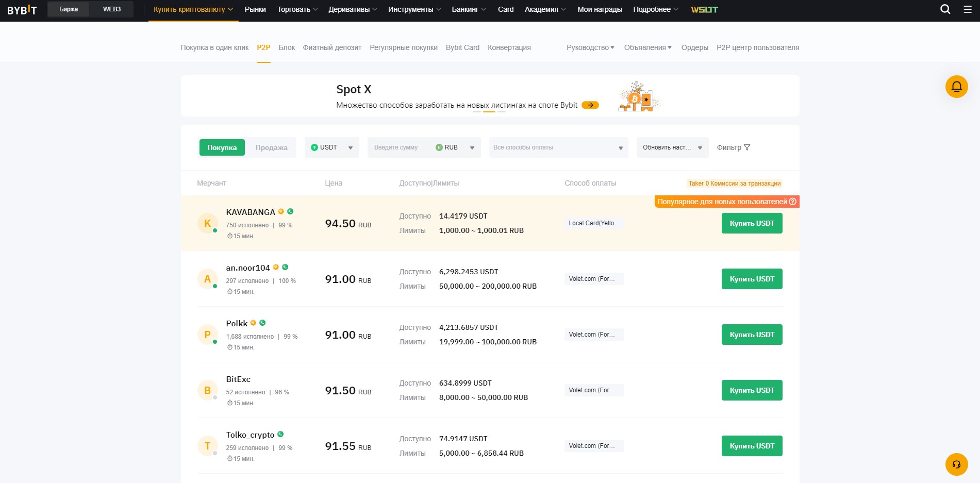Image resolution: width=980 pixels, height=483 pixels.
Task: Open the Фильтр text button
Action: tap(729, 147)
